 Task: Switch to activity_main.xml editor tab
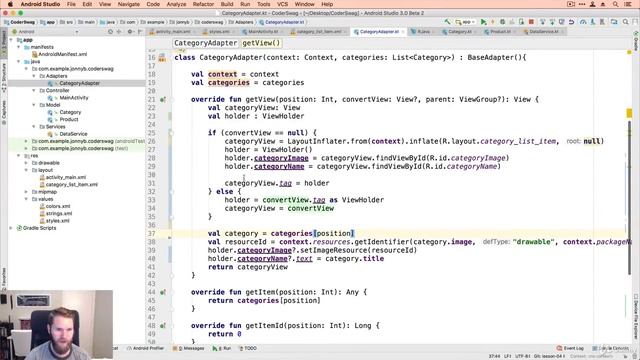pyautogui.click(x=172, y=32)
